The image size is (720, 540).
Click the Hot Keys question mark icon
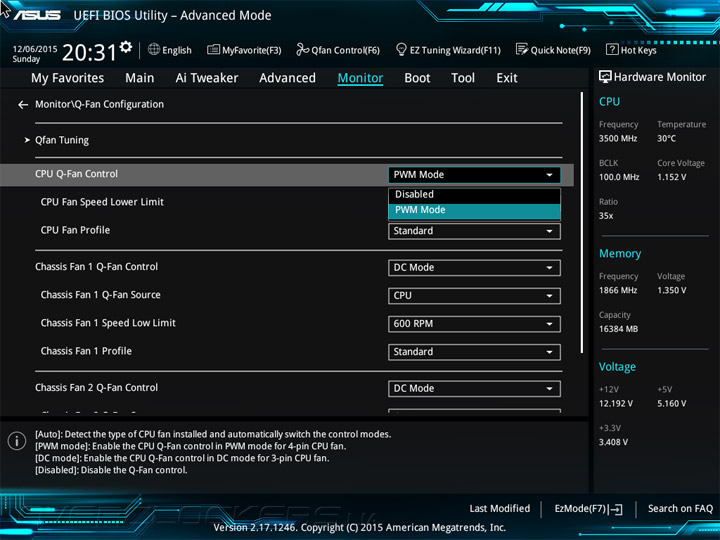pyautogui.click(x=612, y=49)
